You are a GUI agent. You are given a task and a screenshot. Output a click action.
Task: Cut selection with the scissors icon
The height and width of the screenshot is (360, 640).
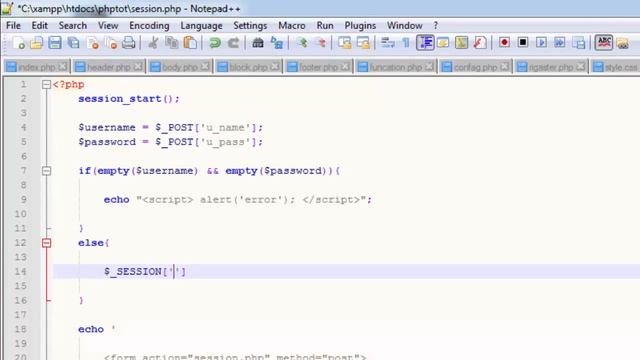(x=153, y=43)
